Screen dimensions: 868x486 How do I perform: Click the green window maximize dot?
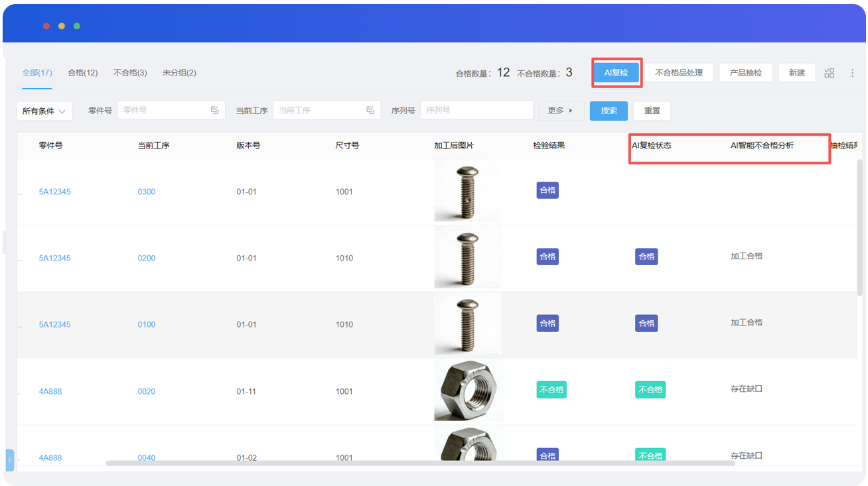[77, 26]
